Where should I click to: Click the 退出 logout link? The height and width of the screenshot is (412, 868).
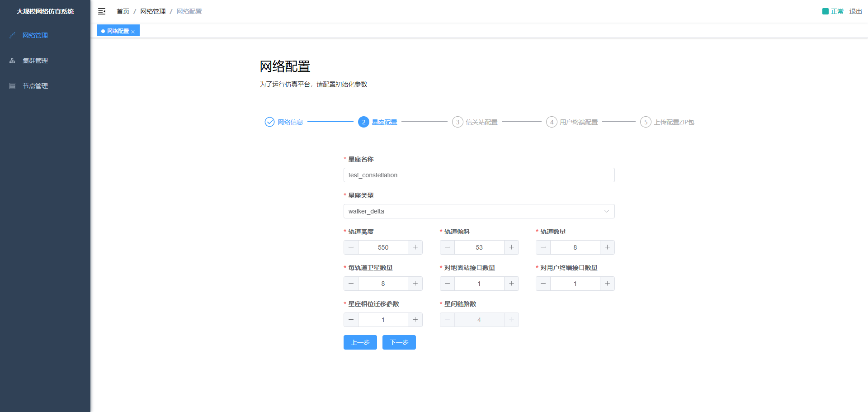(855, 11)
